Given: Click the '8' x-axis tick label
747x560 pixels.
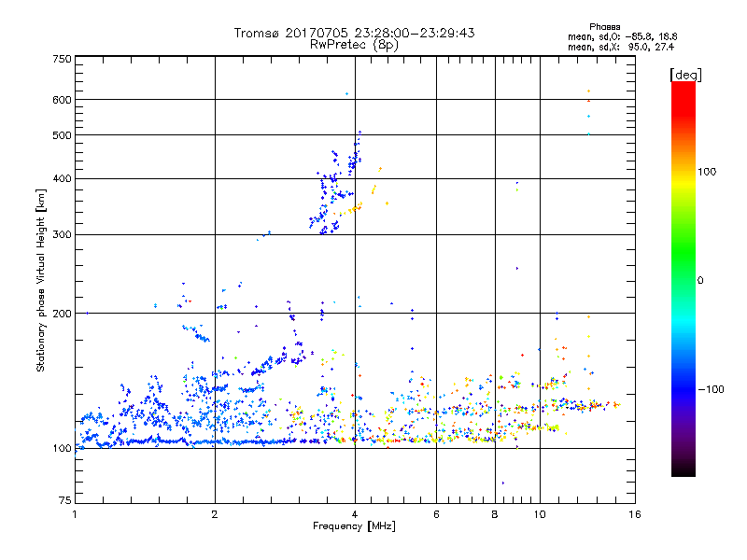Looking at the screenshot, I should 495,514.
